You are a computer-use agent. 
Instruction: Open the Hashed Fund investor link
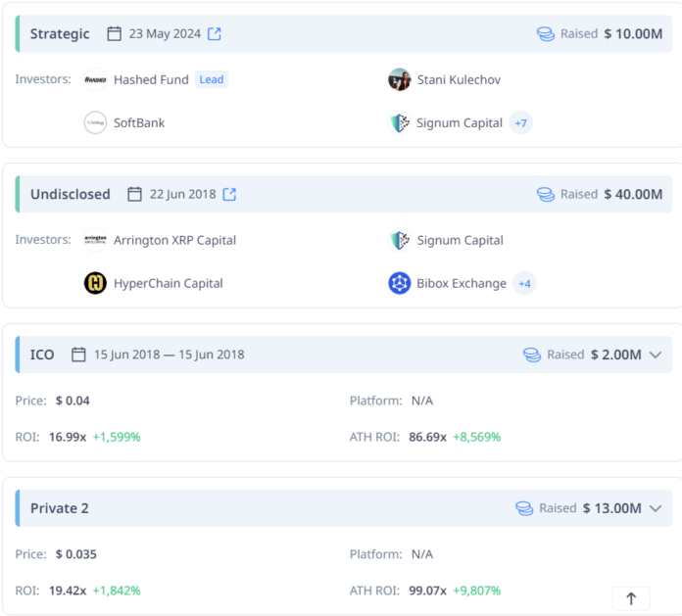tap(151, 80)
